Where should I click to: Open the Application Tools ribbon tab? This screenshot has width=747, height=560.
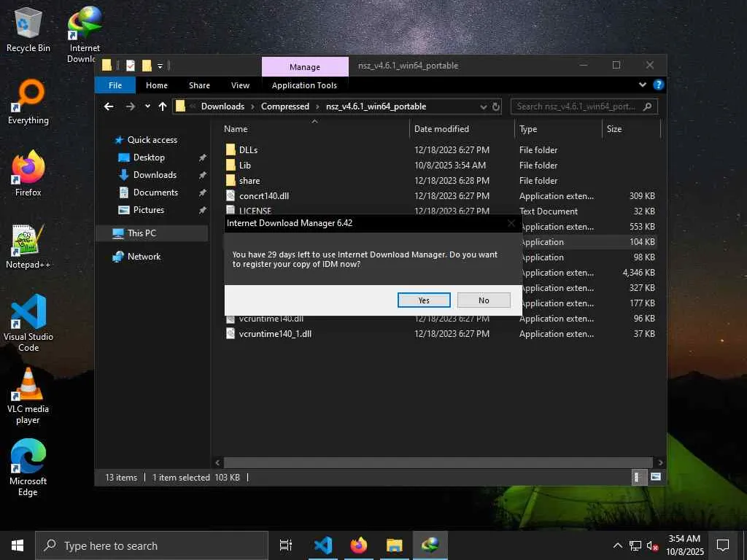(x=304, y=85)
